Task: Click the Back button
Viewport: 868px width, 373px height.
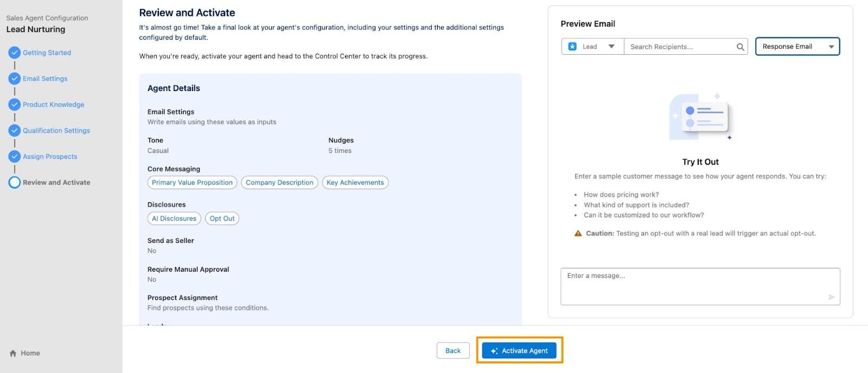Action: 452,350
